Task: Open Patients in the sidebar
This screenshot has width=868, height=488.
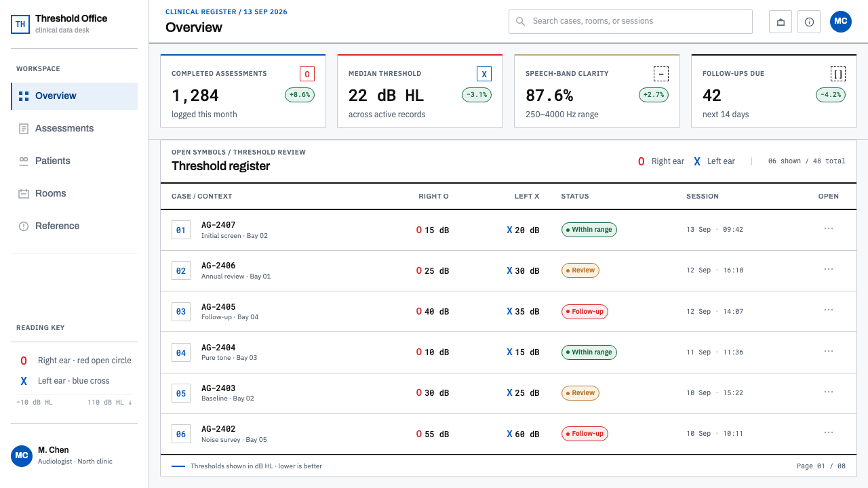Action: tap(75, 161)
